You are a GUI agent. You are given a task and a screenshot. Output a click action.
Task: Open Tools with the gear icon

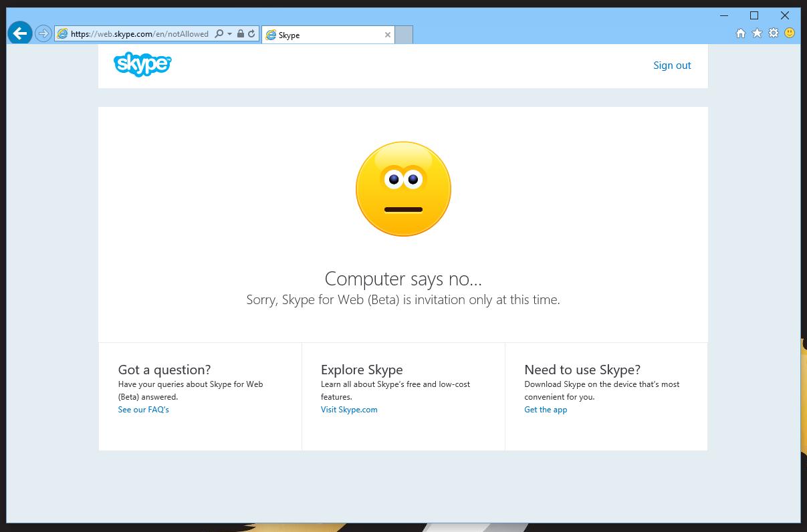(x=774, y=33)
